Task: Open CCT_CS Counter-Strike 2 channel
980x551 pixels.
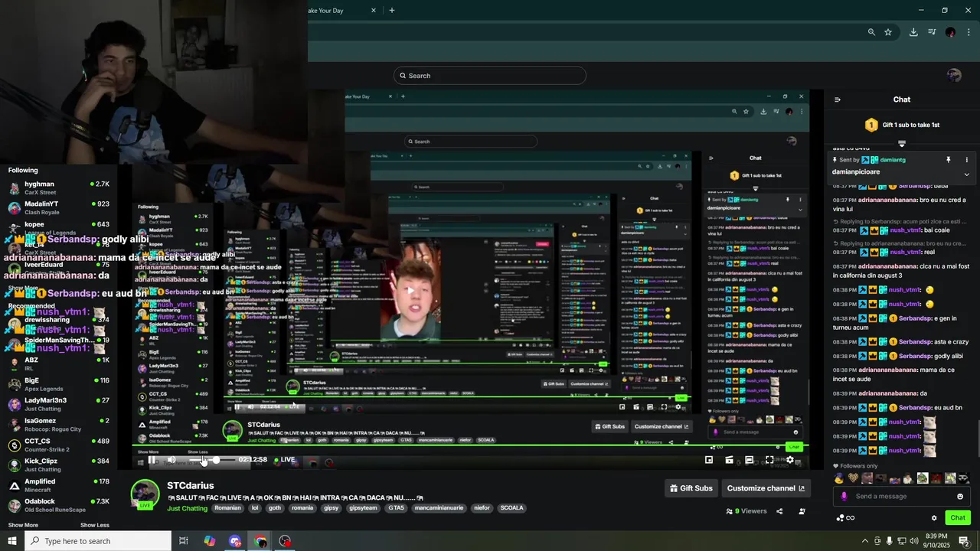Action: pos(58,444)
